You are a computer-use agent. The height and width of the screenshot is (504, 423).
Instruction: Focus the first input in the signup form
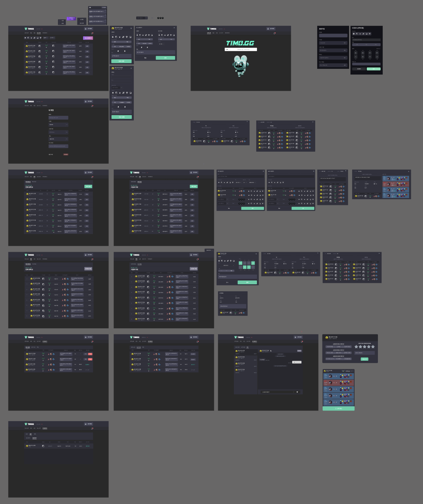[x=333, y=36]
